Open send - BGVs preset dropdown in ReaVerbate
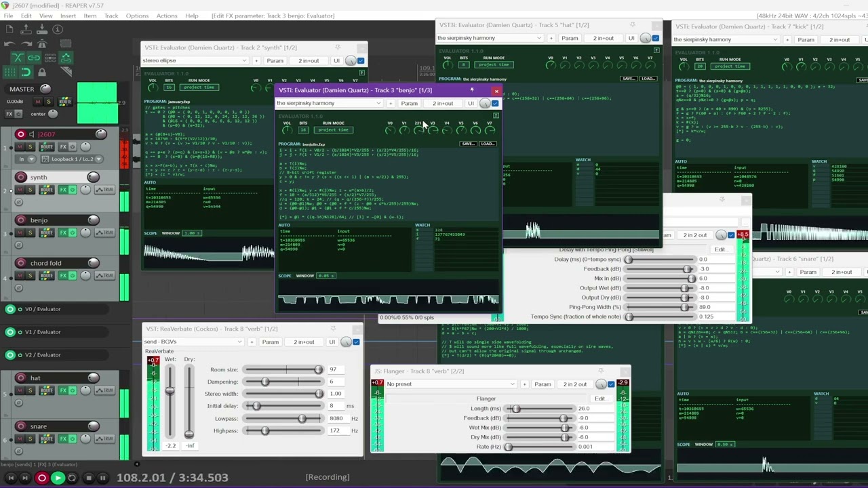Viewport: 868px width, 488px height. click(194, 342)
